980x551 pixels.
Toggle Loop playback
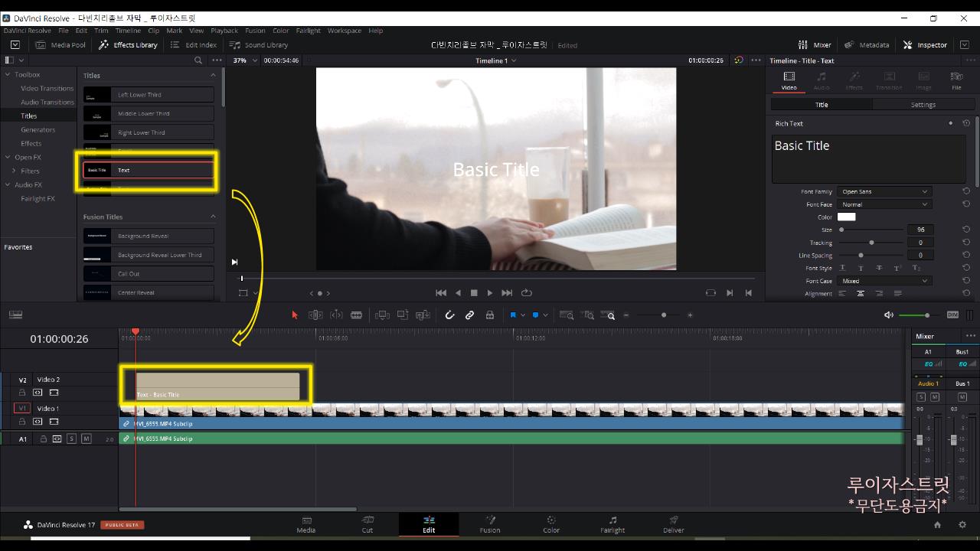(527, 292)
